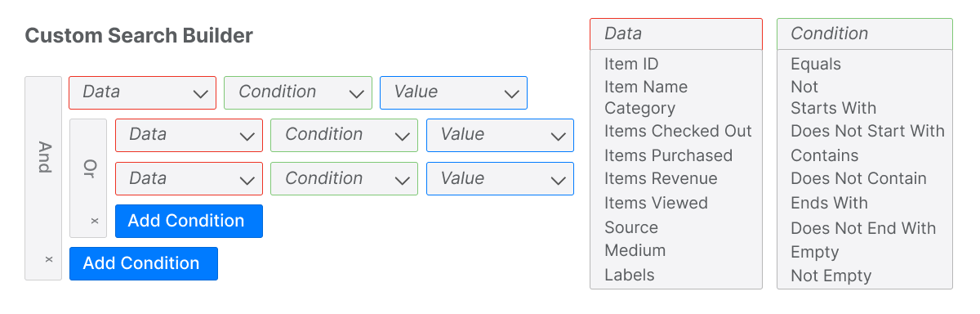Remove the And group with its x icon
This screenshot has height=314, width=980.
(x=48, y=259)
